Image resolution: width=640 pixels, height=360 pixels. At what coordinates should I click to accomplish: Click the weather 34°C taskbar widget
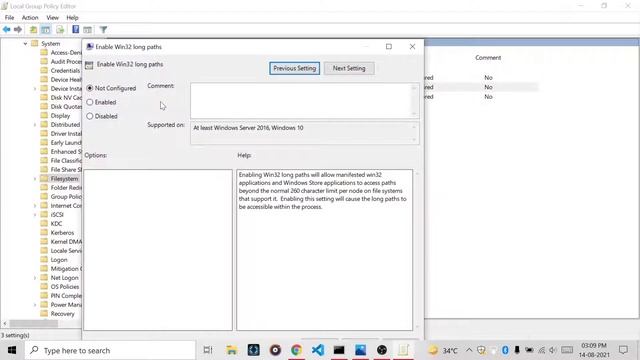[443, 350]
